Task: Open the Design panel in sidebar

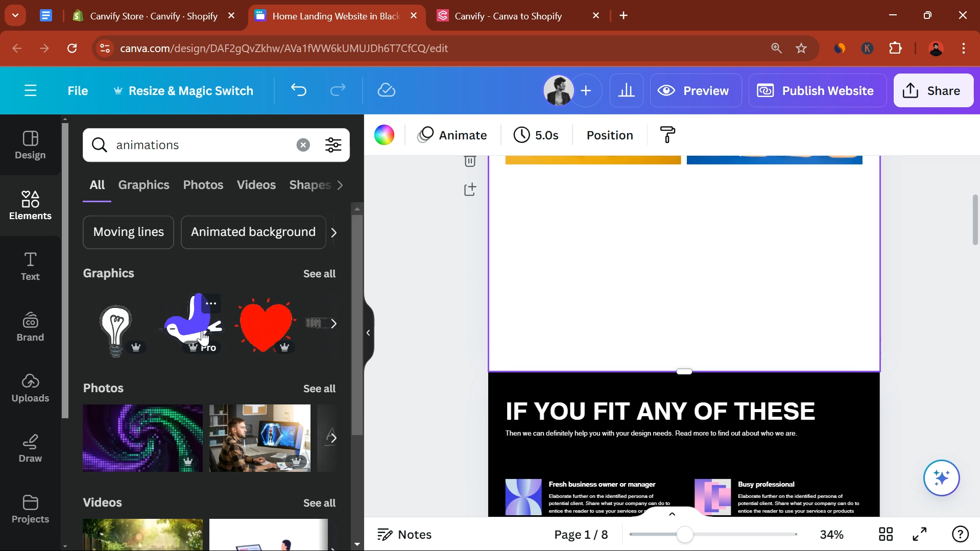Action: point(30,145)
